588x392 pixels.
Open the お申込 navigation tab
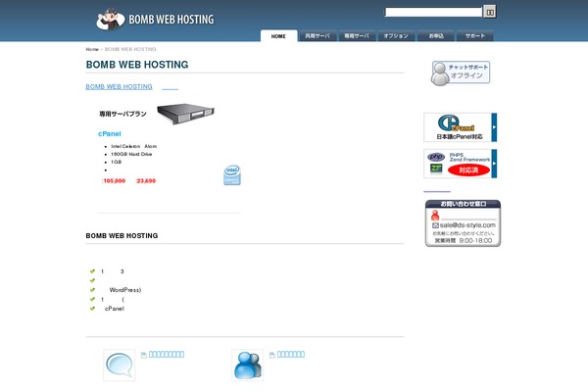[x=436, y=36]
